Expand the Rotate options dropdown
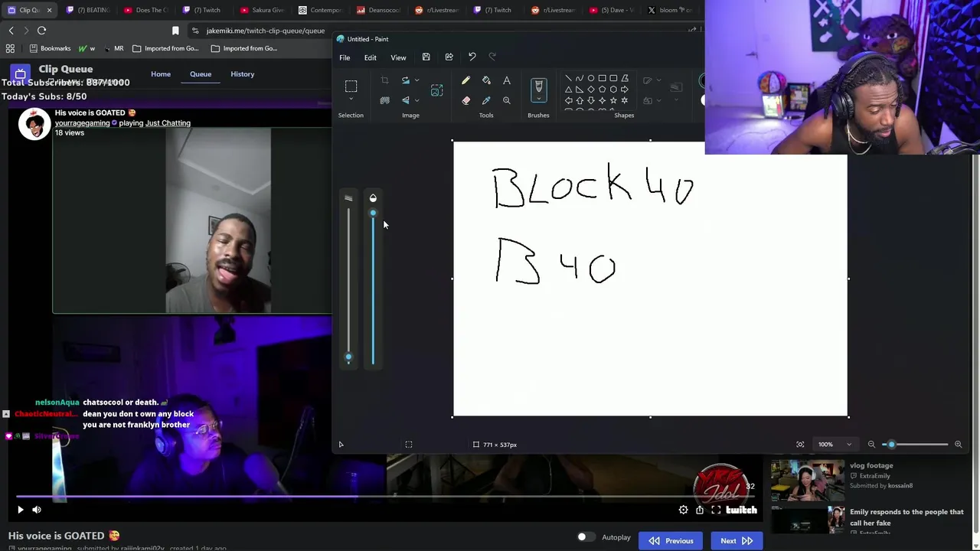The height and width of the screenshot is (551, 980). coord(416,80)
